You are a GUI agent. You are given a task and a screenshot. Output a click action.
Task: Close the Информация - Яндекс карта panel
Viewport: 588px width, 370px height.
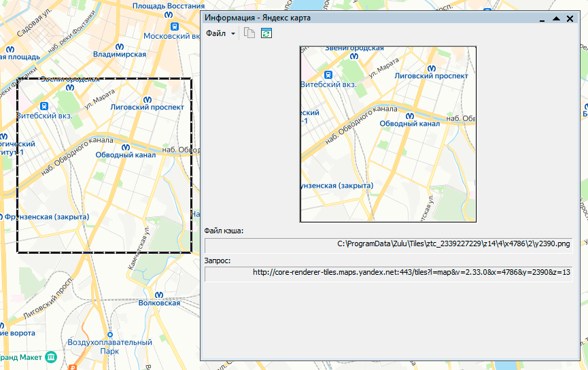[x=570, y=18]
